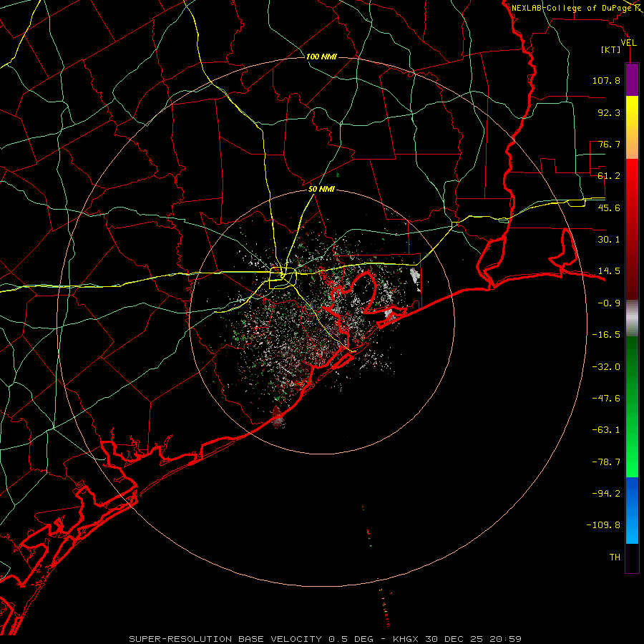This screenshot has height=644, width=644.
Task: Click the -109.8 velocity scale value
Action: pos(604,525)
